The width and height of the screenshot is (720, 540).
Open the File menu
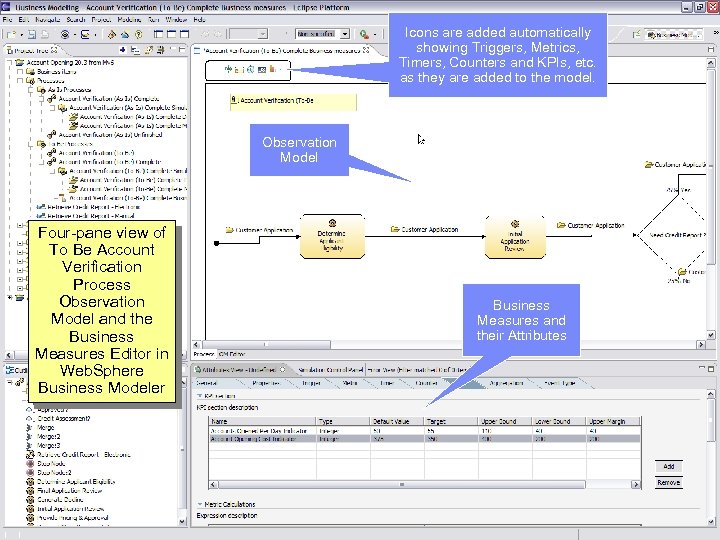pos(7,20)
